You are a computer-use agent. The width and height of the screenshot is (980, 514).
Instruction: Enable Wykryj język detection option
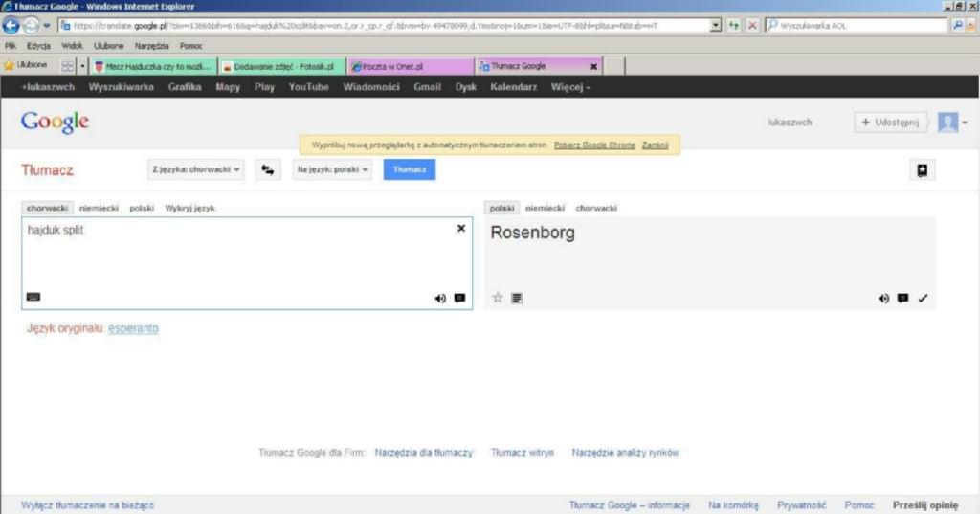click(x=190, y=208)
